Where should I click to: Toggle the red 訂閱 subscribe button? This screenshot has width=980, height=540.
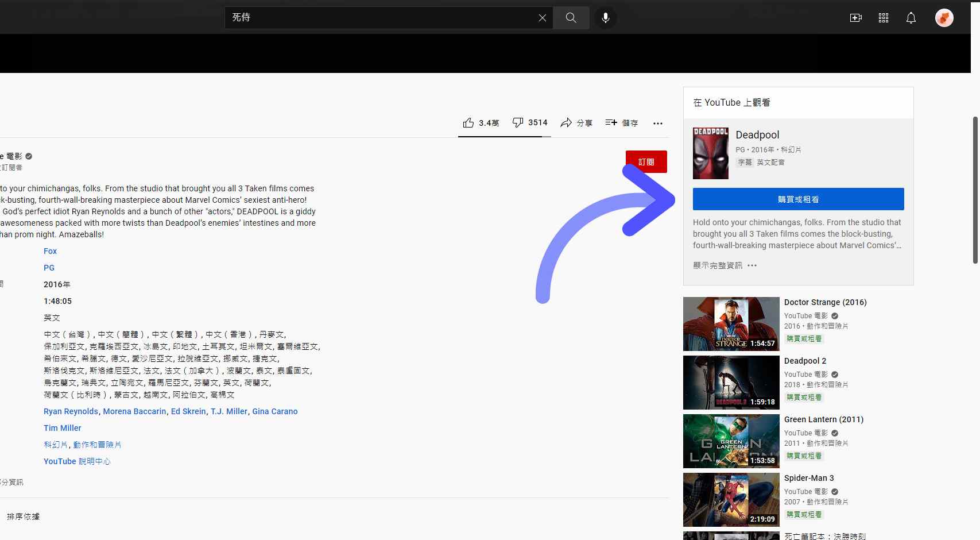point(646,161)
